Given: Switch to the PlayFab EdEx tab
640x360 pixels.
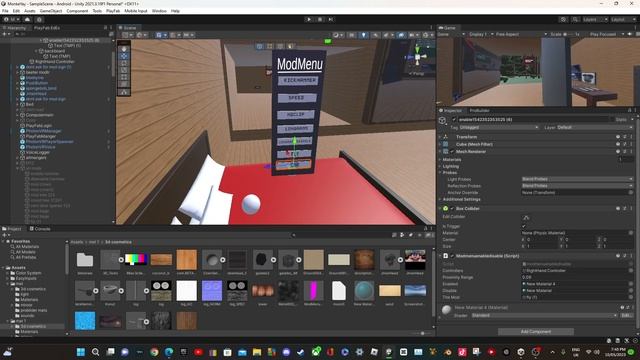Looking at the screenshot, I should (47, 28).
